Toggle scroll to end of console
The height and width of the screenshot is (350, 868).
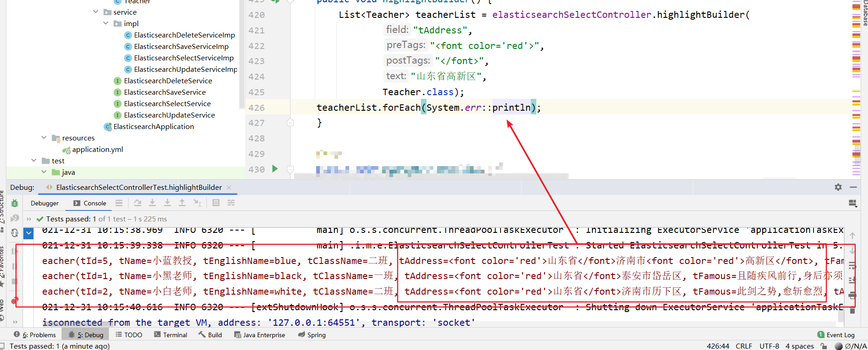click(x=852, y=280)
